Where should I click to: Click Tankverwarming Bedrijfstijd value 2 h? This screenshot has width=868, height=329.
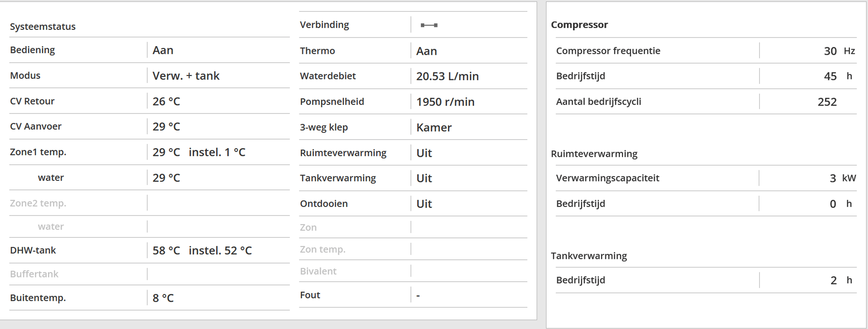coord(841,280)
